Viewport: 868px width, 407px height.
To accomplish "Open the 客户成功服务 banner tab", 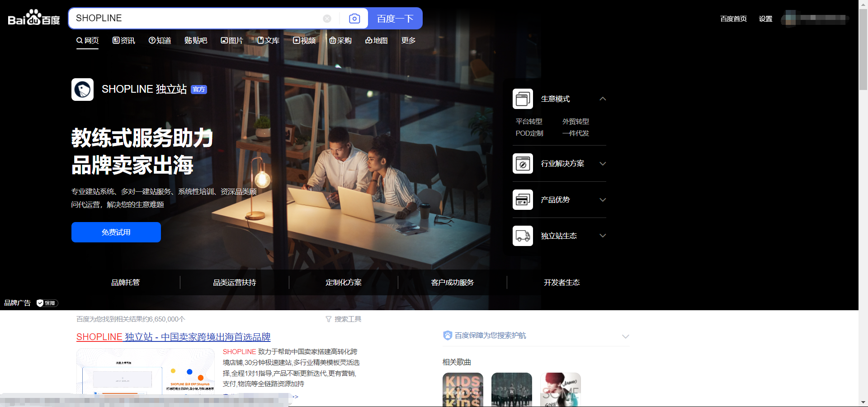I will pos(453,282).
